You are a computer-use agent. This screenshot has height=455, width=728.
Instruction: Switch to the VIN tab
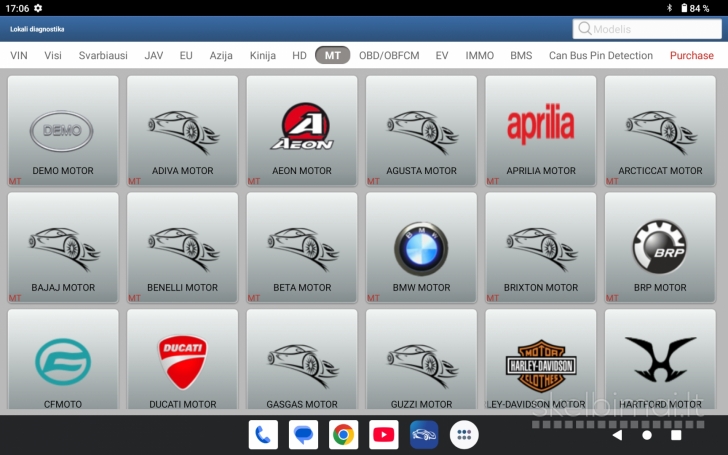(19, 56)
